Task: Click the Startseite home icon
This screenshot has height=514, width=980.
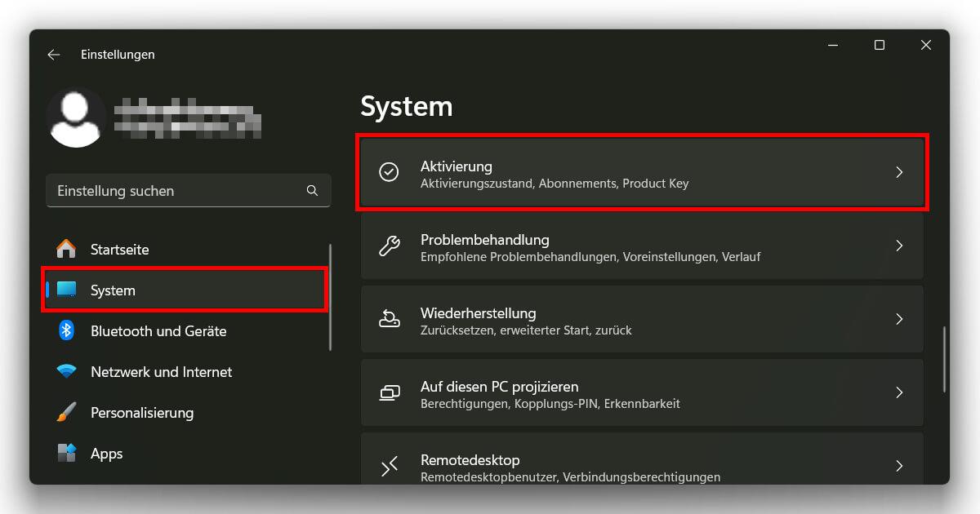Action: click(x=68, y=249)
